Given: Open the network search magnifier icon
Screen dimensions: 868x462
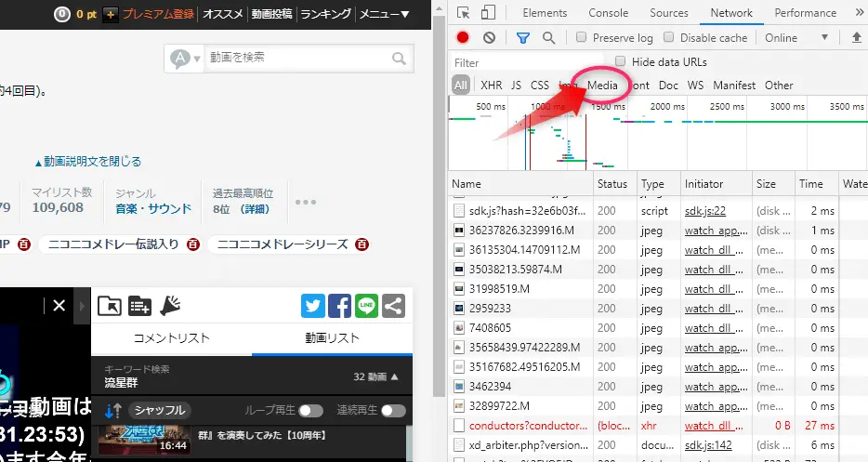Looking at the screenshot, I should click(548, 38).
